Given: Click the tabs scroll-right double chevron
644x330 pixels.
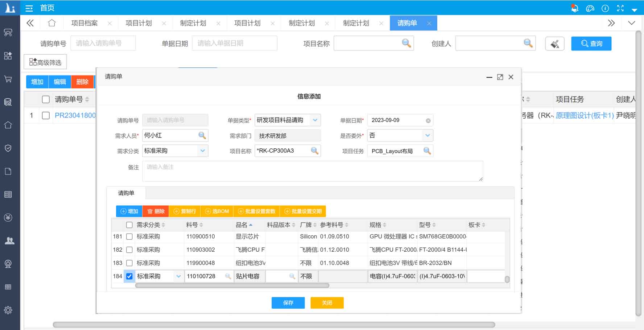Looking at the screenshot, I should [x=611, y=23].
